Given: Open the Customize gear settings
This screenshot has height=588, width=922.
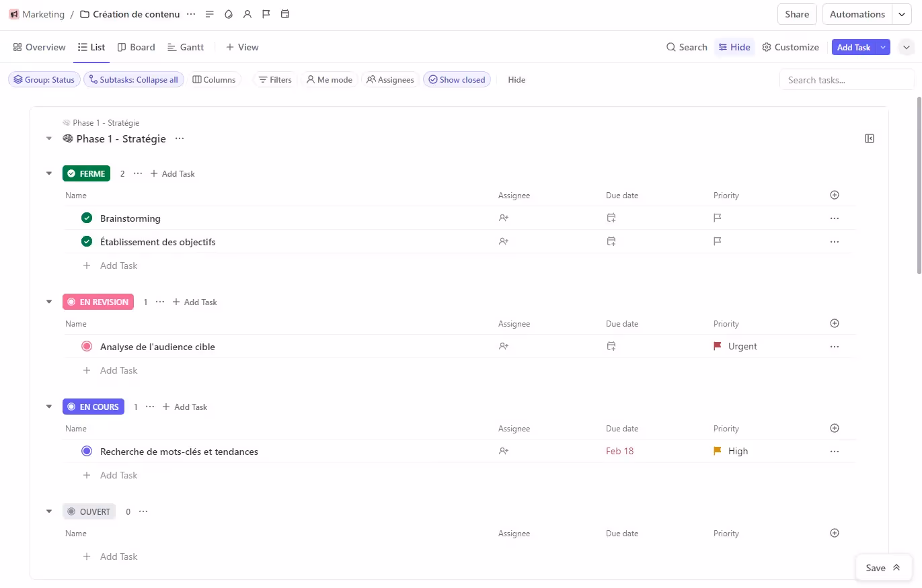Looking at the screenshot, I should [790, 47].
